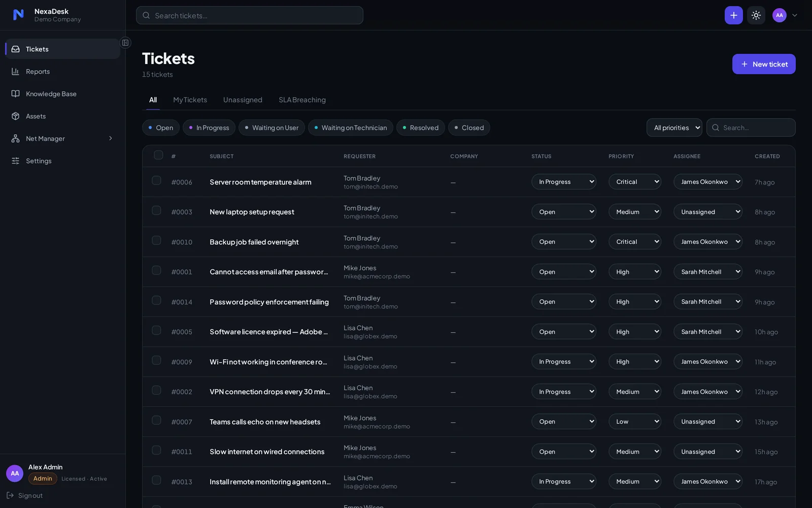
Task: Click the Admin role badge
Action: point(43,479)
